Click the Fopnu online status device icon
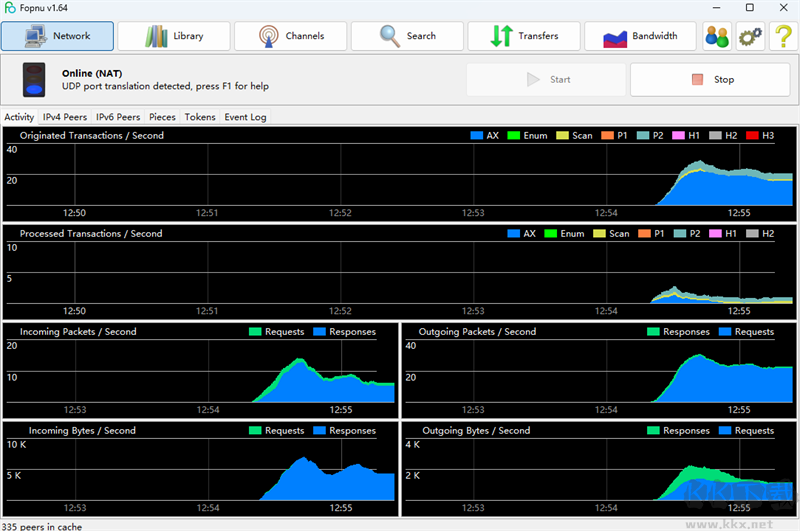The width and height of the screenshot is (800, 531). 34,80
